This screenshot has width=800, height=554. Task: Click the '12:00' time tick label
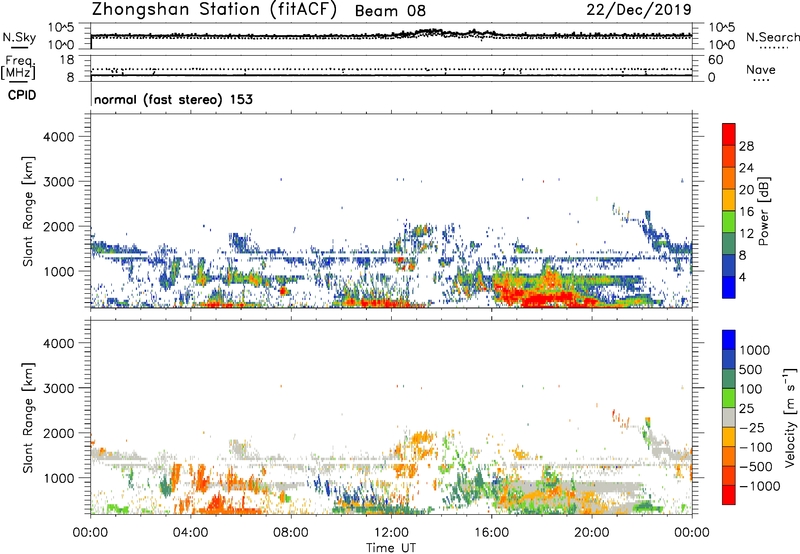coord(391,533)
